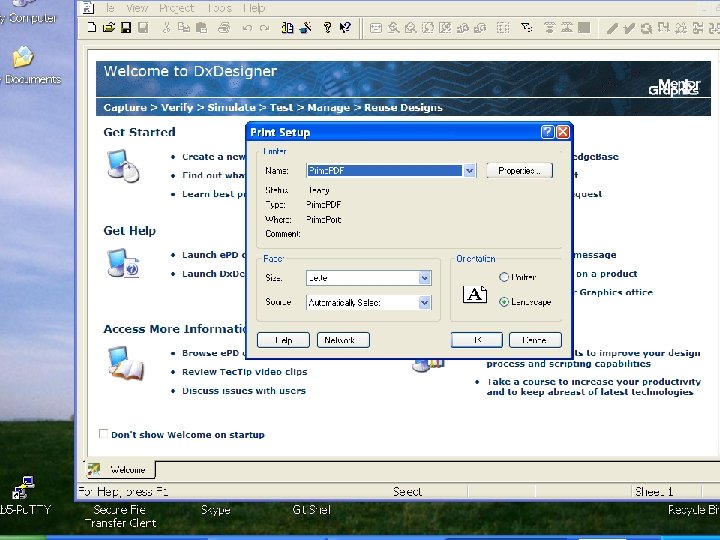Click the Zoom Out magnifier icon
Image resolution: width=720 pixels, height=540 pixels.
tap(411, 28)
